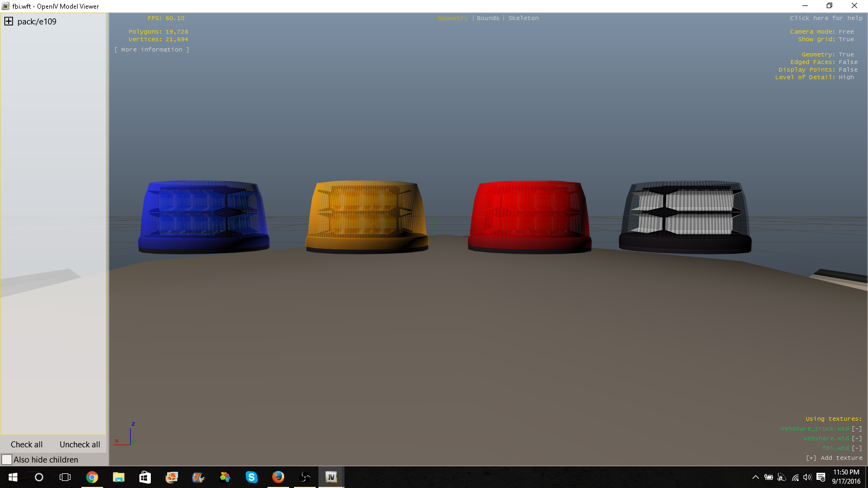
Task: Open File Explorer from the taskbar
Action: tap(118, 477)
